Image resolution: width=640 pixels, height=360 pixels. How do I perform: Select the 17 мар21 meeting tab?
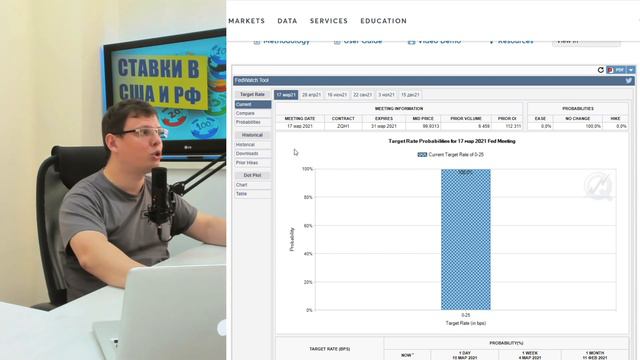pyautogui.click(x=286, y=95)
